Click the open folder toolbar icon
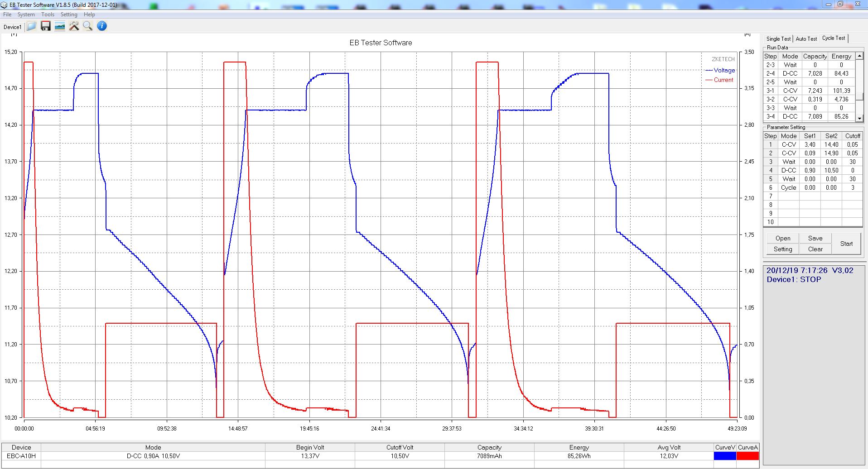Screen dimensions: 868x469 coord(31,26)
